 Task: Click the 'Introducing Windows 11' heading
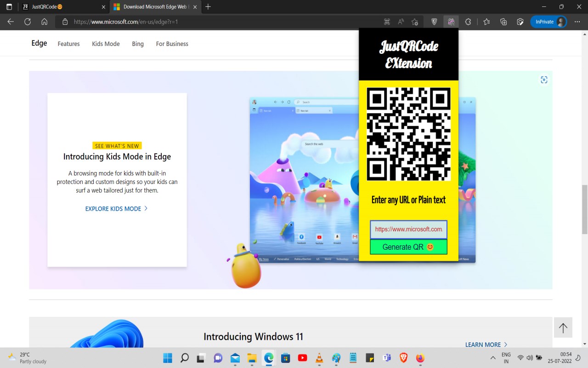coord(253,337)
